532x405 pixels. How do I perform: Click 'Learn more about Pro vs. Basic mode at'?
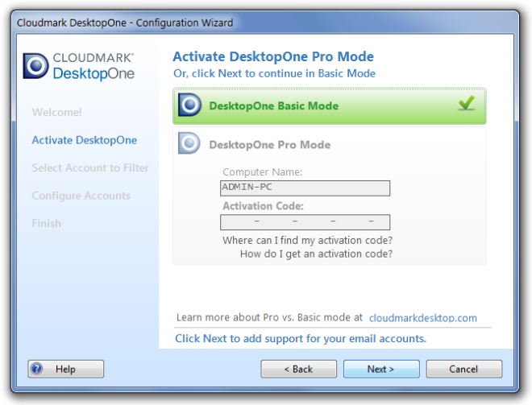tap(269, 317)
